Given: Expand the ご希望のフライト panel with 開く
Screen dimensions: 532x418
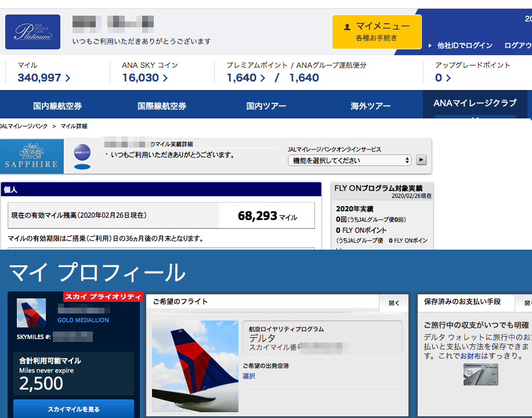Looking at the screenshot, I should click(394, 303).
